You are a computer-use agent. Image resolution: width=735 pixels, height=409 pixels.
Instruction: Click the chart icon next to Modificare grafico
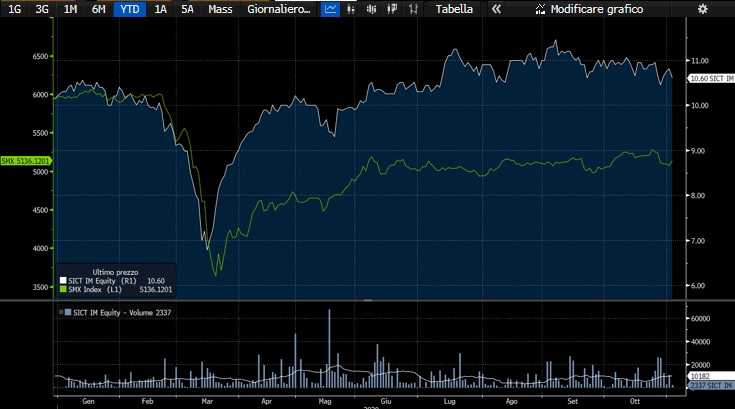pyautogui.click(x=540, y=9)
